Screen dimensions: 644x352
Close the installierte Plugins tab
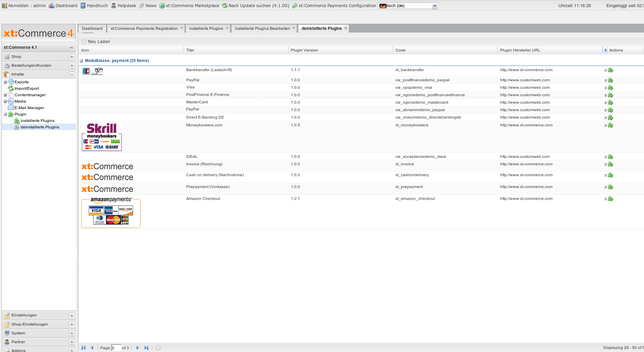(x=227, y=28)
